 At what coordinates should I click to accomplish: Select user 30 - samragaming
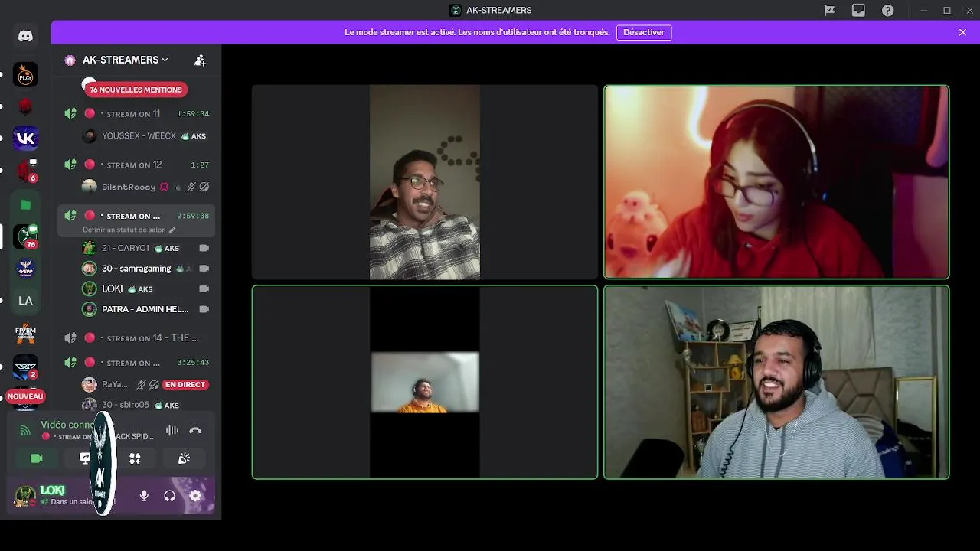(x=145, y=269)
